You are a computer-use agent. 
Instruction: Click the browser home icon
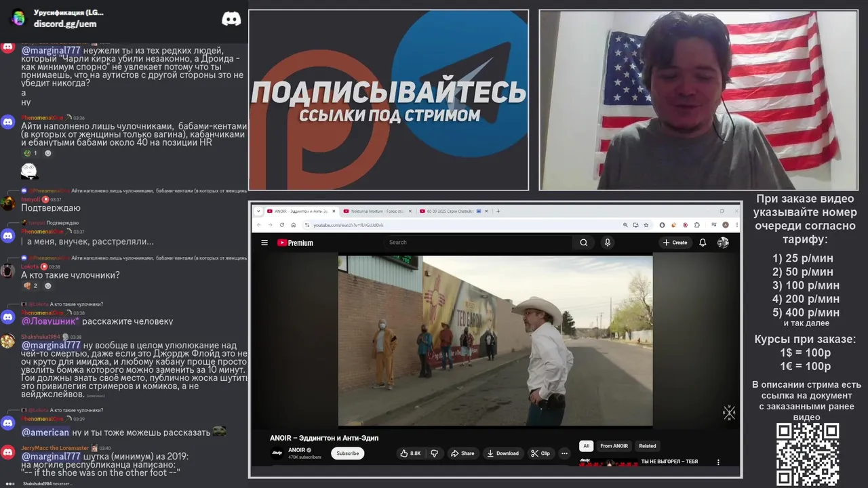(293, 225)
